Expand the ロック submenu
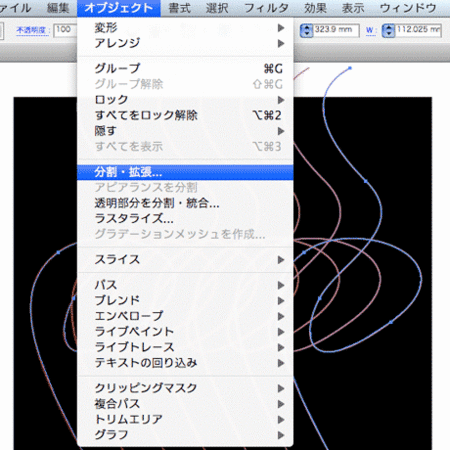This screenshot has width=450, height=450. [185, 100]
